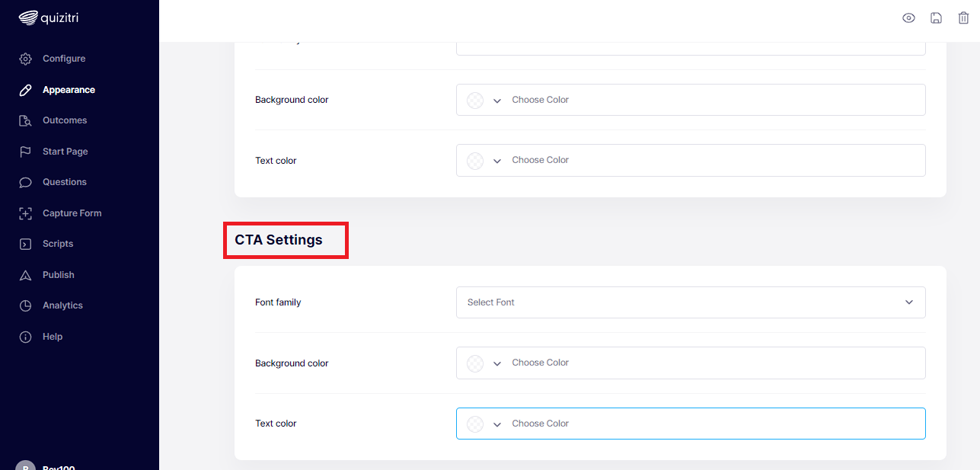
Task: Click swatch of upper Background color
Action: (475, 100)
